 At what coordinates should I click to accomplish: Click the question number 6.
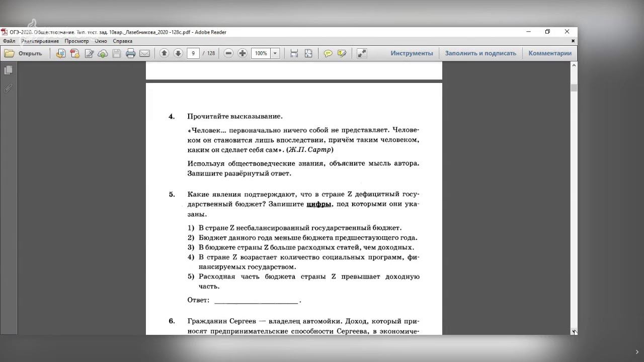(x=172, y=321)
